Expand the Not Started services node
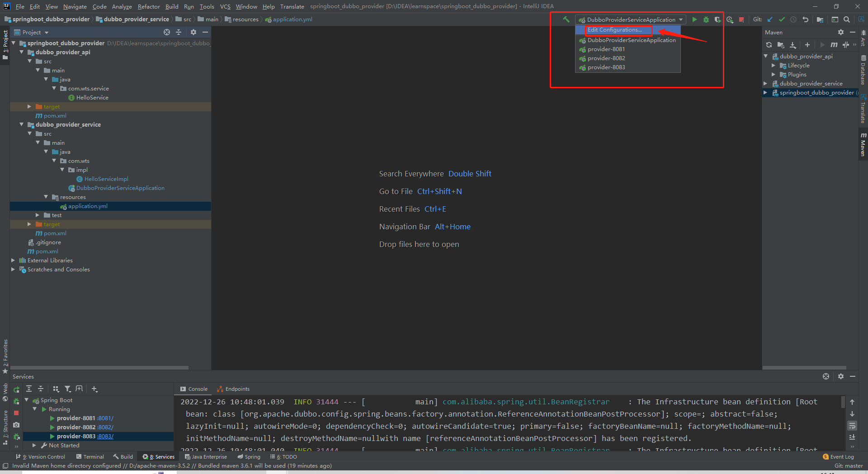 pyautogui.click(x=34, y=446)
